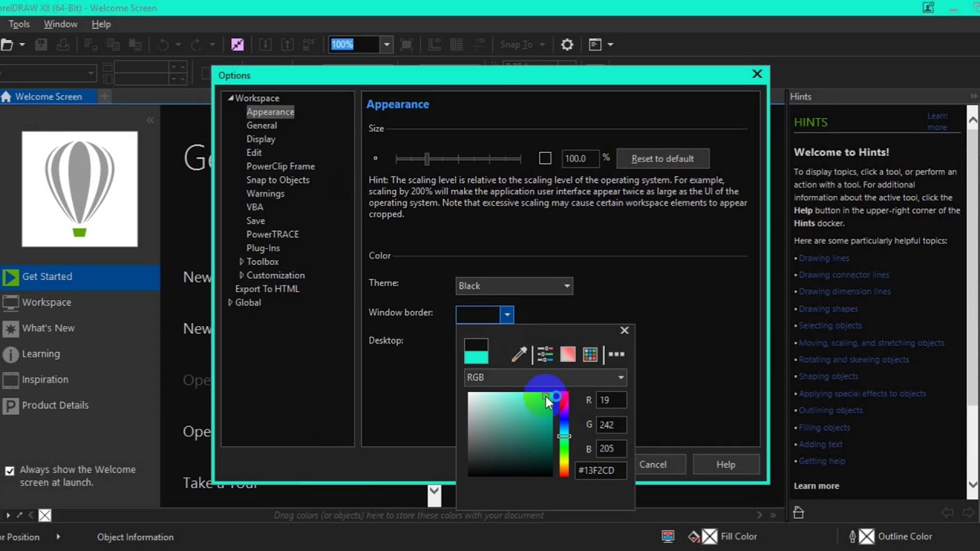
Task: Pick a color with the eyedropper tool
Action: 519,354
